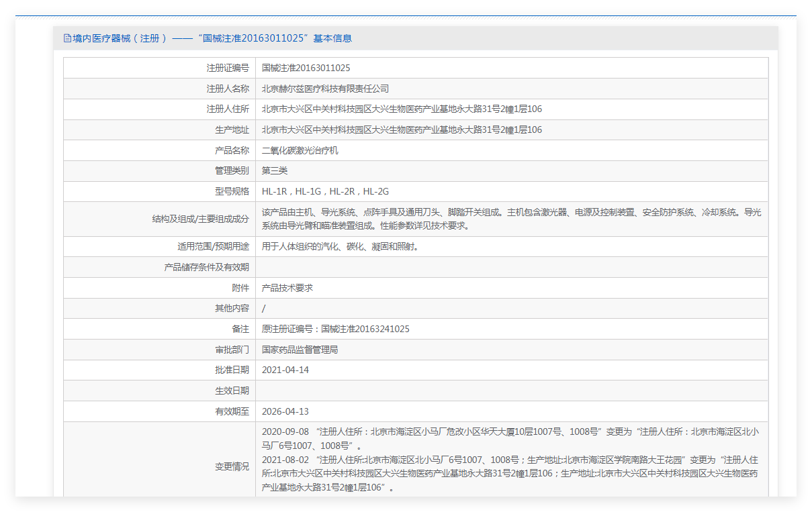Click the 适用范围/预期用途 value text

[x=341, y=246]
